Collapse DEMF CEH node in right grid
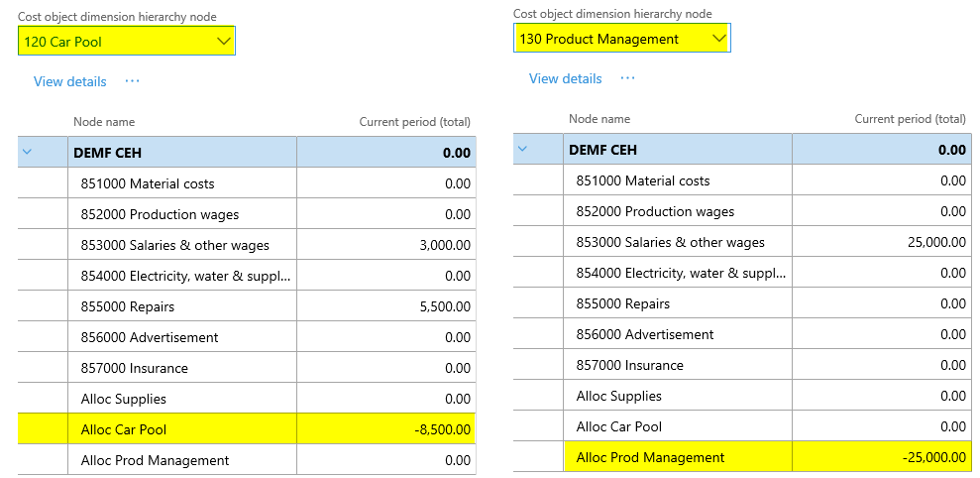Image resolution: width=980 pixels, height=478 pixels. (x=522, y=150)
